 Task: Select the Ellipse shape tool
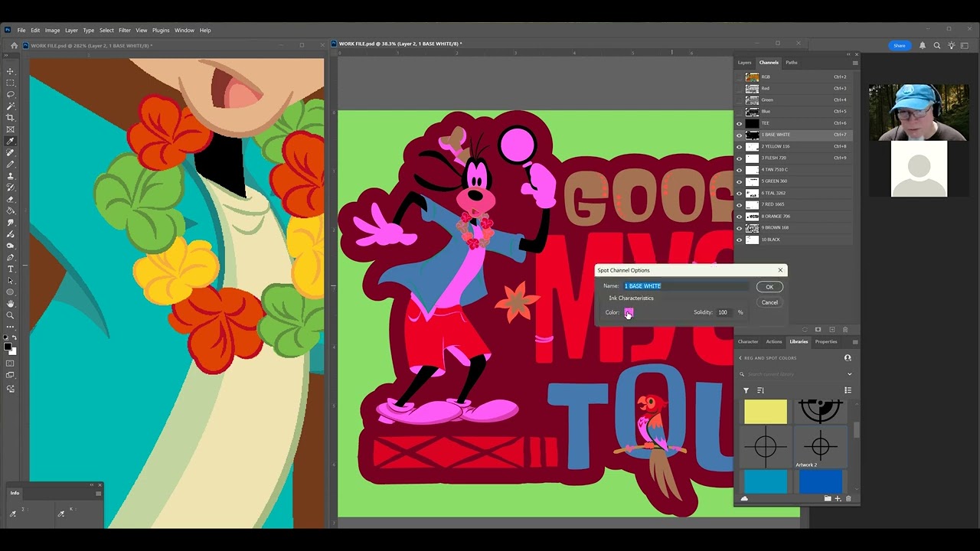point(10,292)
